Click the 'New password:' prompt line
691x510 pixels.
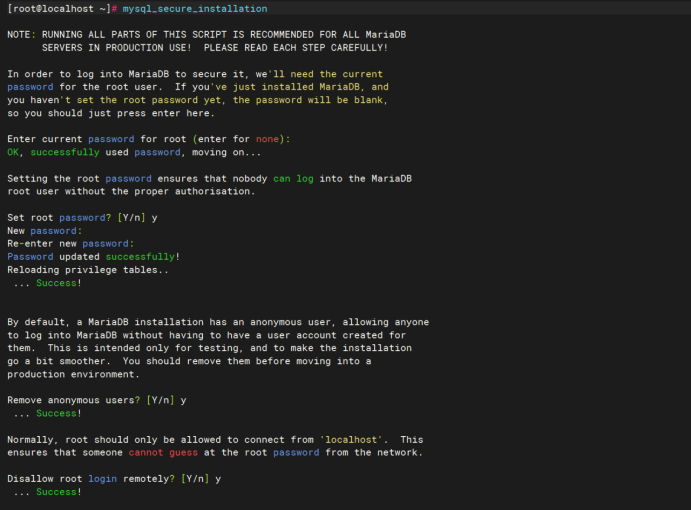pyautogui.click(x=45, y=231)
